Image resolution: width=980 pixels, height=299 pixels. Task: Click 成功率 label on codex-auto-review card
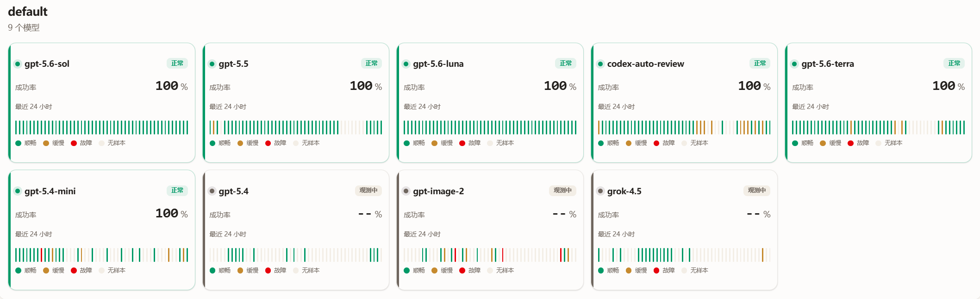(x=609, y=88)
